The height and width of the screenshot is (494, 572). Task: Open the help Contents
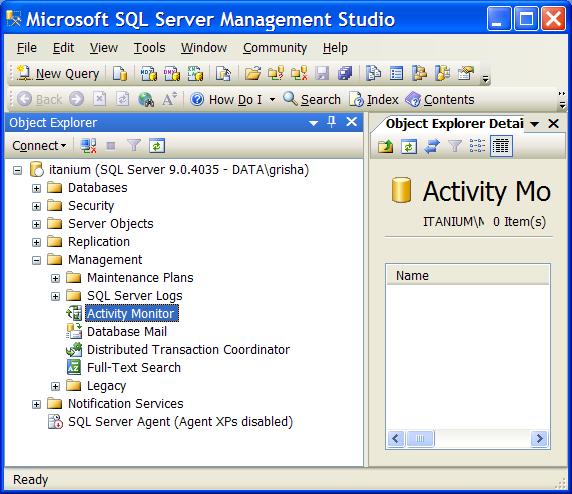[x=440, y=99]
